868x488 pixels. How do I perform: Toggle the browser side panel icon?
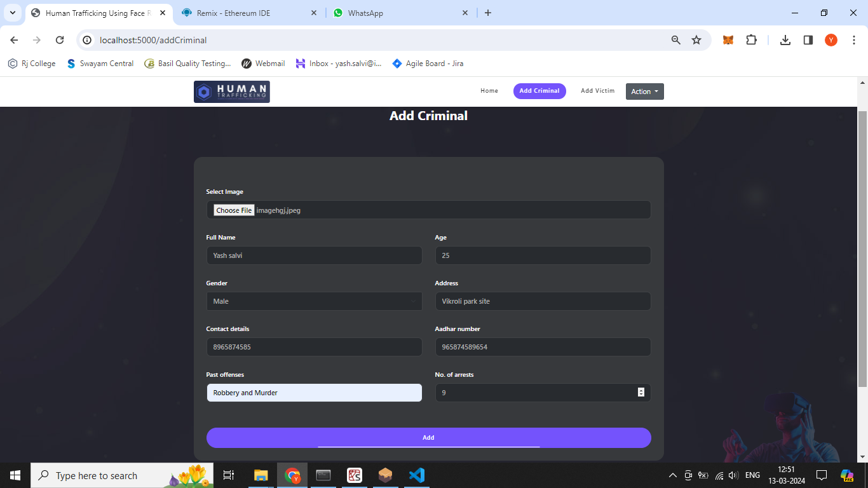pyautogui.click(x=808, y=40)
